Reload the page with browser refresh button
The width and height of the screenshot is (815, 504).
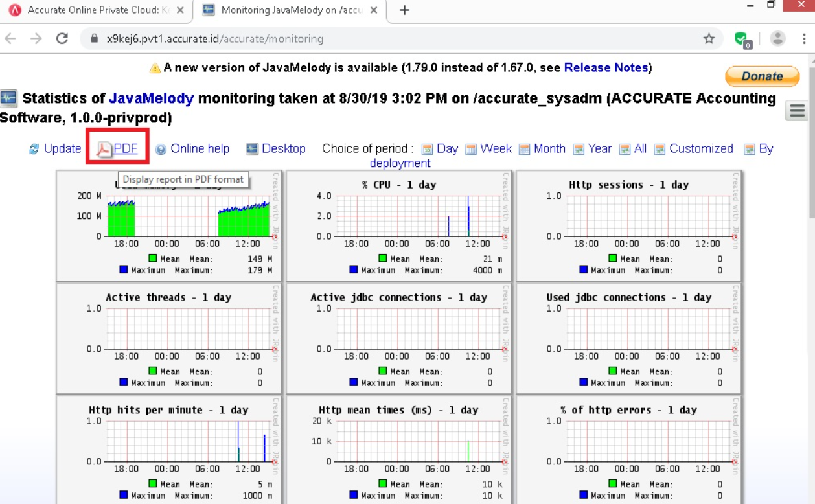[x=62, y=39]
